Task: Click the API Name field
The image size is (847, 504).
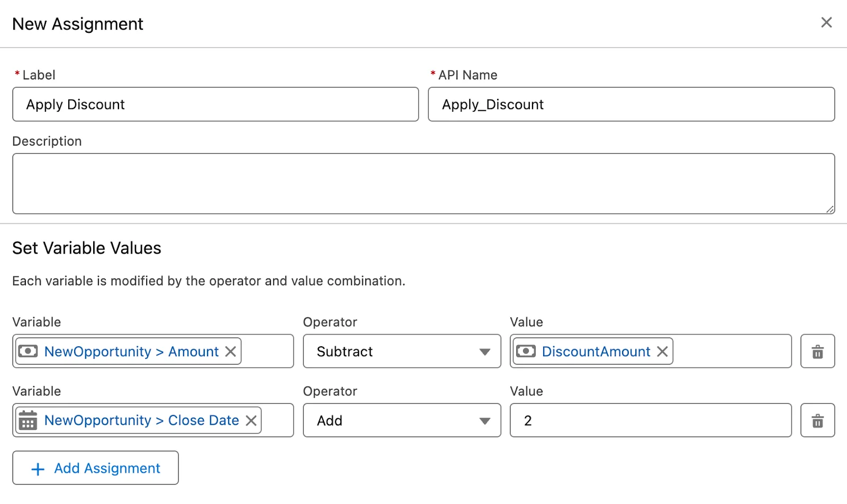Action: 632,104
